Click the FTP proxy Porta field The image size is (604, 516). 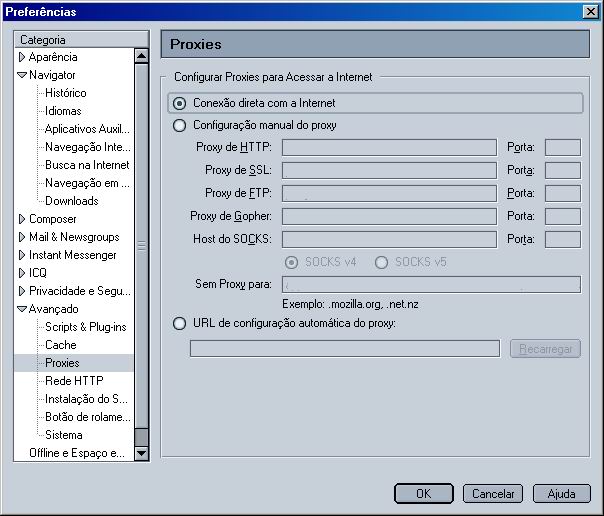tap(563, 193)
